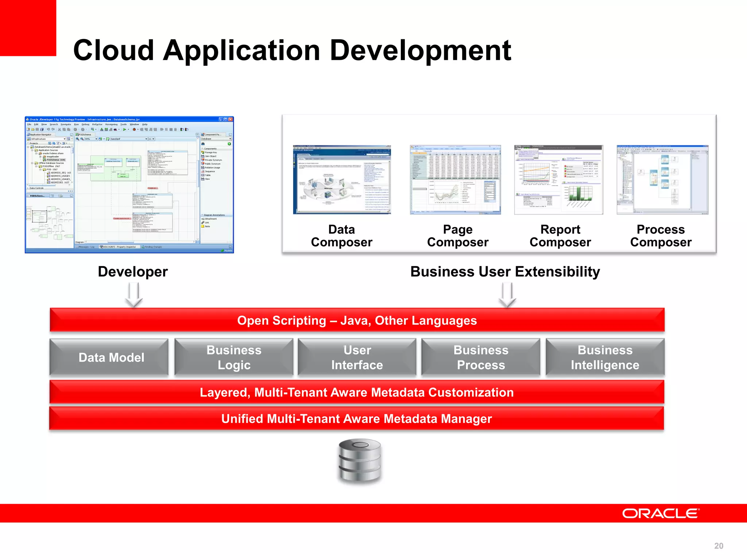Click the diagram Zoom Out magnifier icon
The width and height of the screenshot is (747, 560).
tap(82, 139)
